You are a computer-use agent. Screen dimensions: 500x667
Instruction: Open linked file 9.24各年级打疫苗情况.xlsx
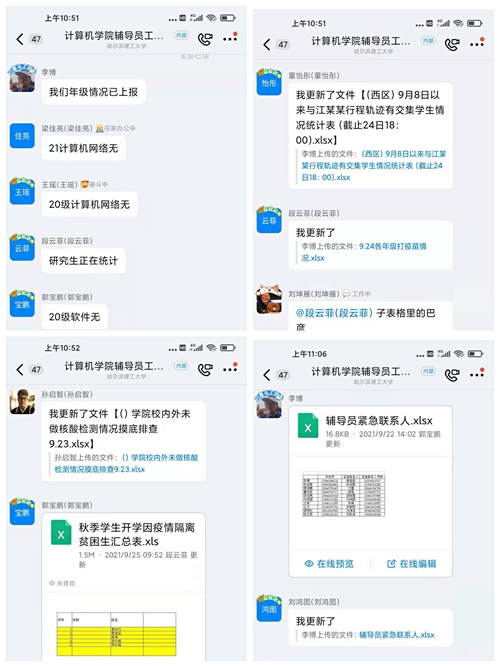(364, 252)
